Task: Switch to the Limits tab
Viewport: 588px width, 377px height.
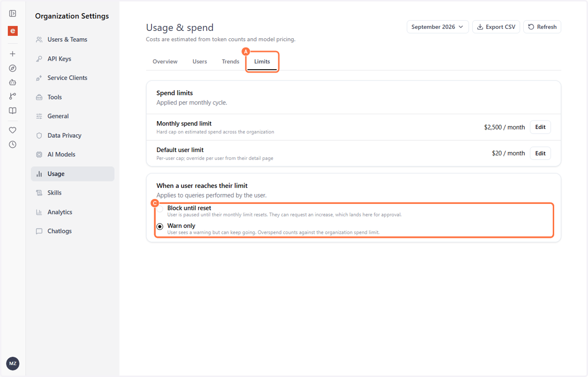Action: click(262, 62)
